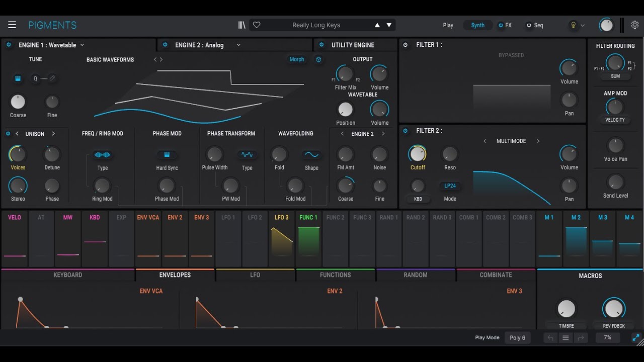Expand tips lightbulb dropdown chevron

point(583,25)
